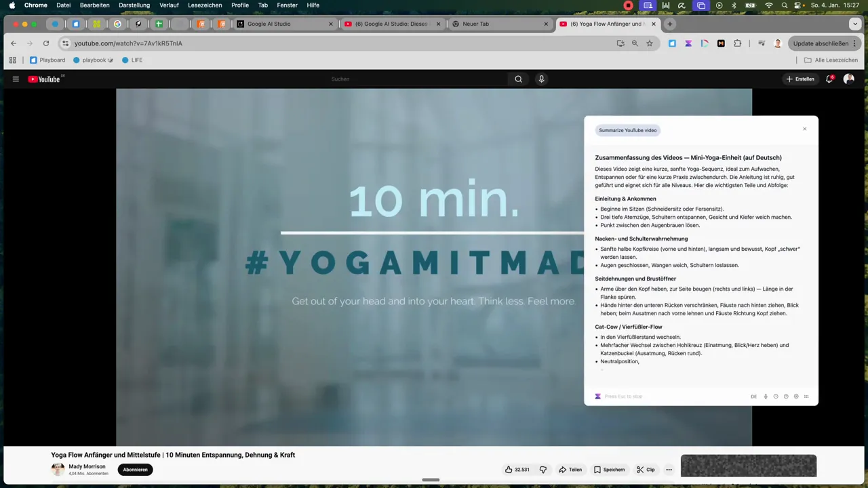This screenshot has width=868, height=488.
Task: Open the Lesezeichen menu in menu bar
Action: tap(205, 5)
